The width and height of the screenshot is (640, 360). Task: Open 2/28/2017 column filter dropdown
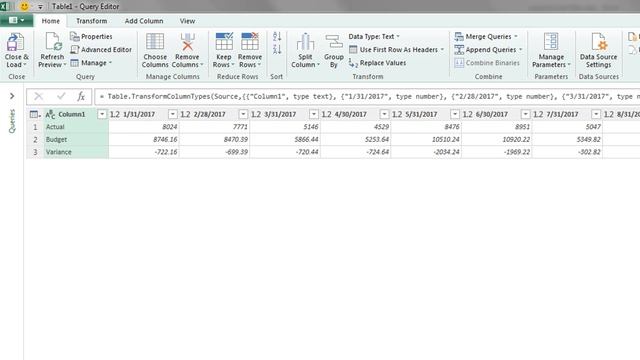click(243, 114)
